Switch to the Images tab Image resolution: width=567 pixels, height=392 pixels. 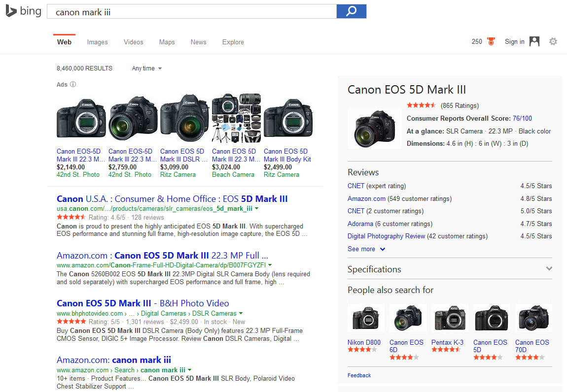(97, 42)
